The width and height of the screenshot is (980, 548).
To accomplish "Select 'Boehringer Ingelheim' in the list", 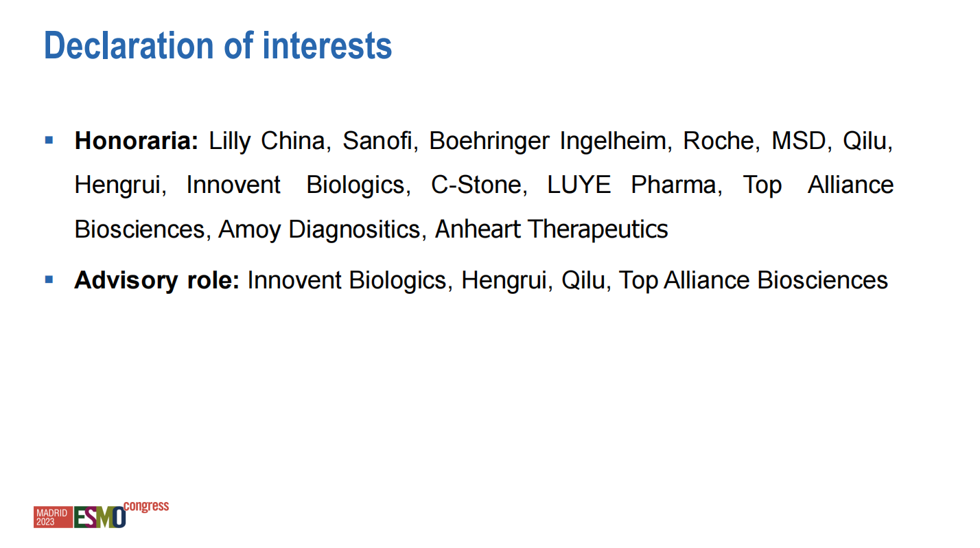I will [x=547, y=141].
